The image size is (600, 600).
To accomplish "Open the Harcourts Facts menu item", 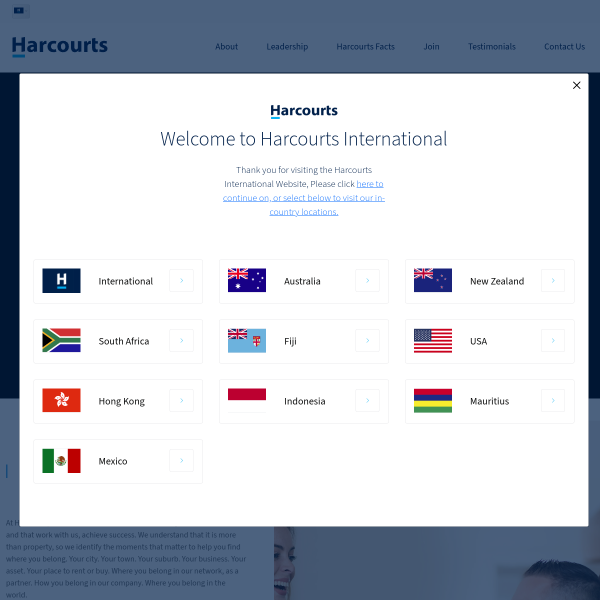I will click(x=365, y=47).
